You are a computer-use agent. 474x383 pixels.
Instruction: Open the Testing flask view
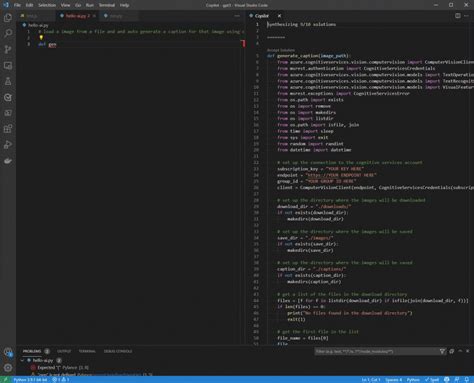pyautogui.click(x=8, y=81)
